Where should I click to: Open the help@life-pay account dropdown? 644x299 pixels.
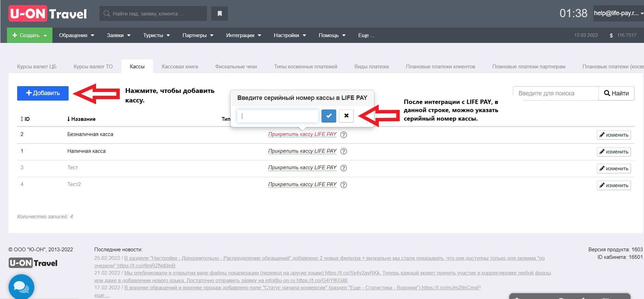[618, 13]
